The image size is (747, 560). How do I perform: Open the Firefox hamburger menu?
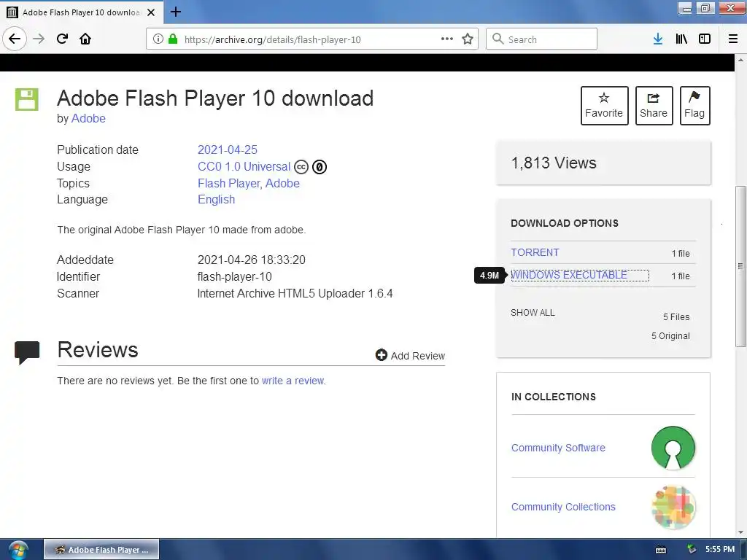click(732, 39)
